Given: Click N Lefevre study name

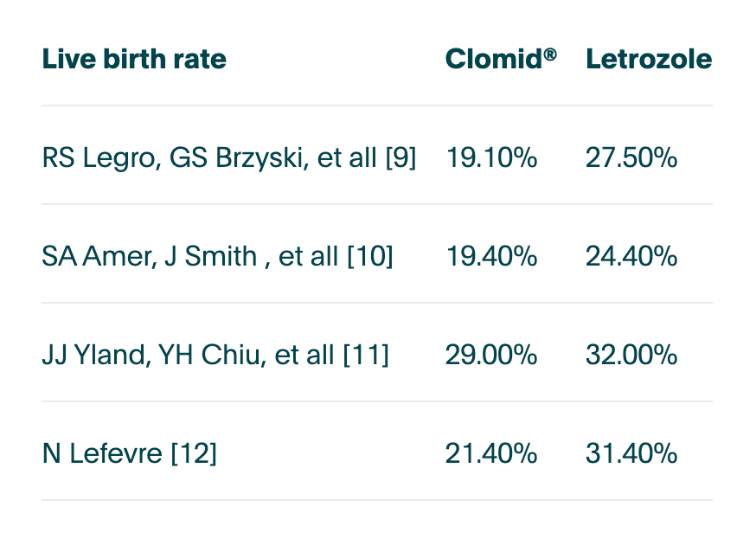Looking at the screenshot, I should 102,453.
